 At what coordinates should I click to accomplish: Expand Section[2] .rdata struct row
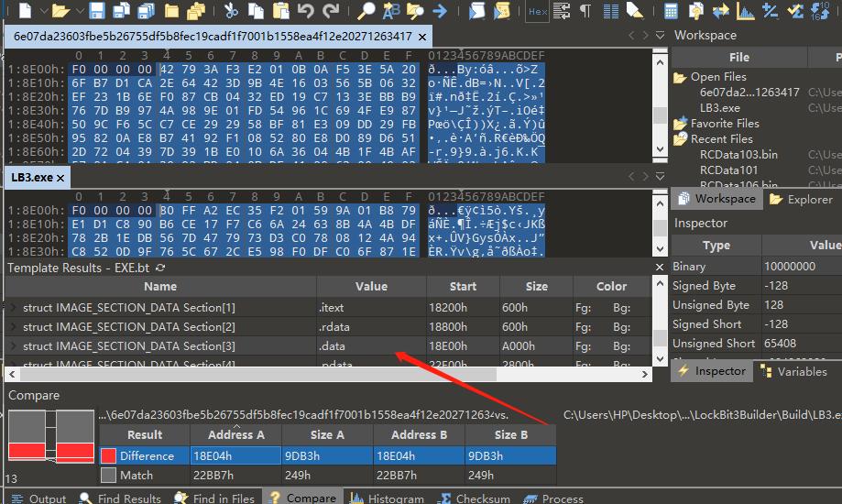click(13, 327)
